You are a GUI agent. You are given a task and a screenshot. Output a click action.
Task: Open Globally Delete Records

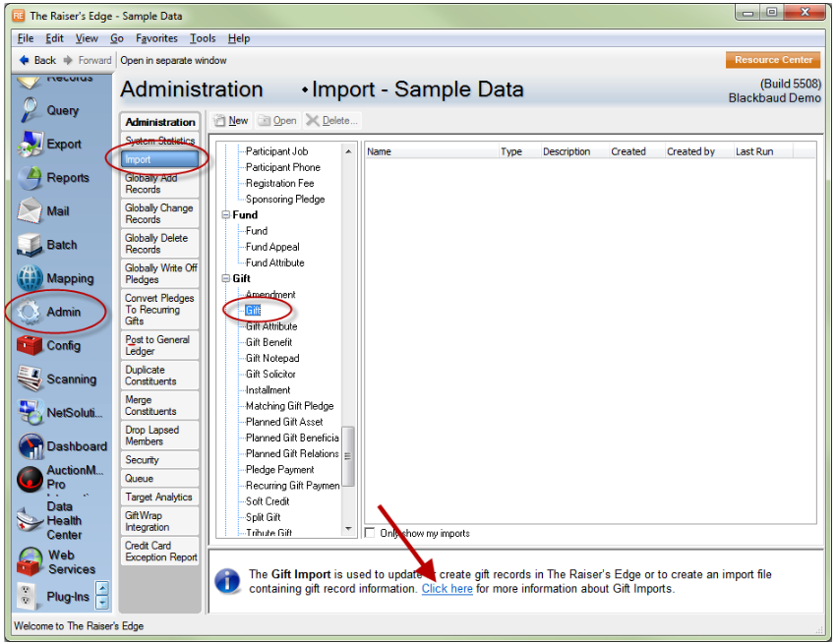(x=160, y=244)
